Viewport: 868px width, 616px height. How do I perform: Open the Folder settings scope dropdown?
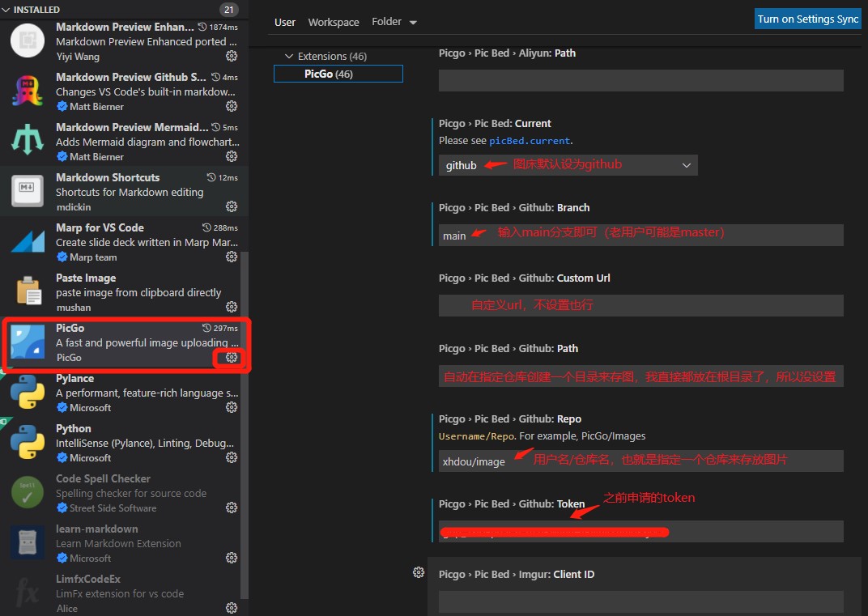tap(394, 22)
